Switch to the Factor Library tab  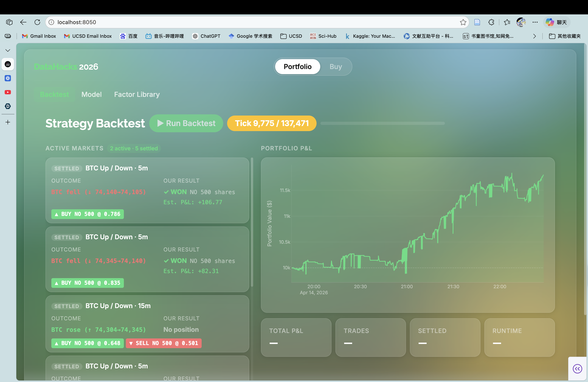tap(137, 94)
